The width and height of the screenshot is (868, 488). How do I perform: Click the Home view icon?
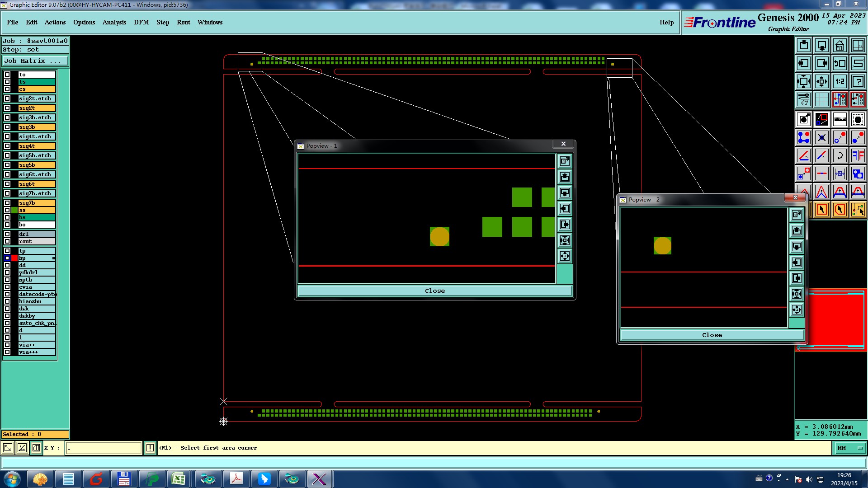(x=840, y=45)
